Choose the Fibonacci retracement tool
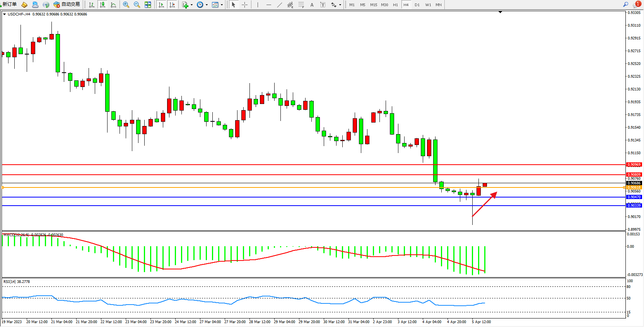644x327 pixels. click(301, 5)
